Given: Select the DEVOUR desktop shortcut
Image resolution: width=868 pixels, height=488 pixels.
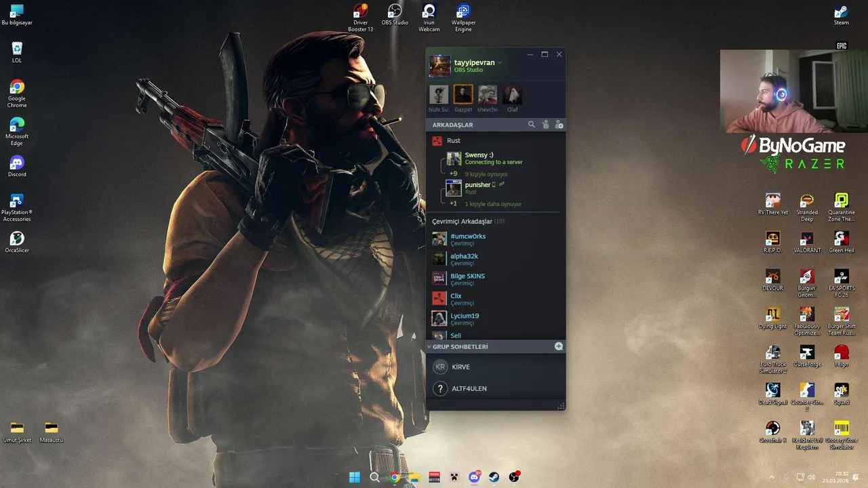Looking at the screenshot, I should click(772, 280).
